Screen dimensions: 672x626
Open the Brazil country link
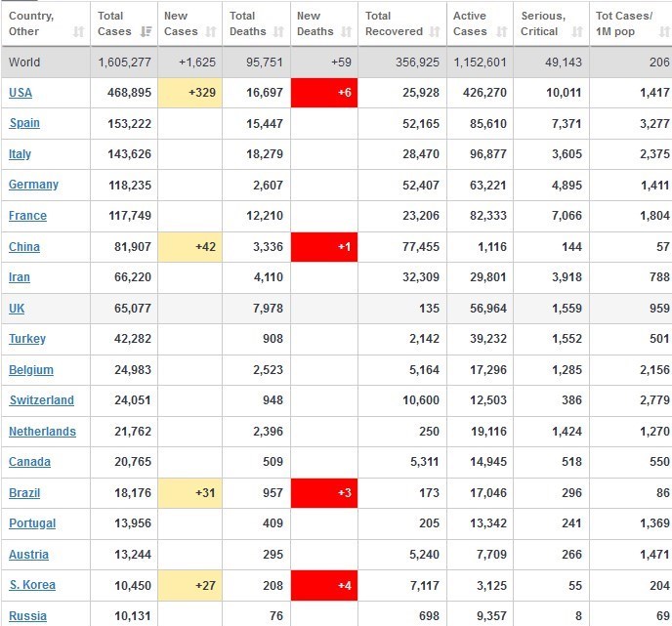pyautogui.click(x=24, y=493)
